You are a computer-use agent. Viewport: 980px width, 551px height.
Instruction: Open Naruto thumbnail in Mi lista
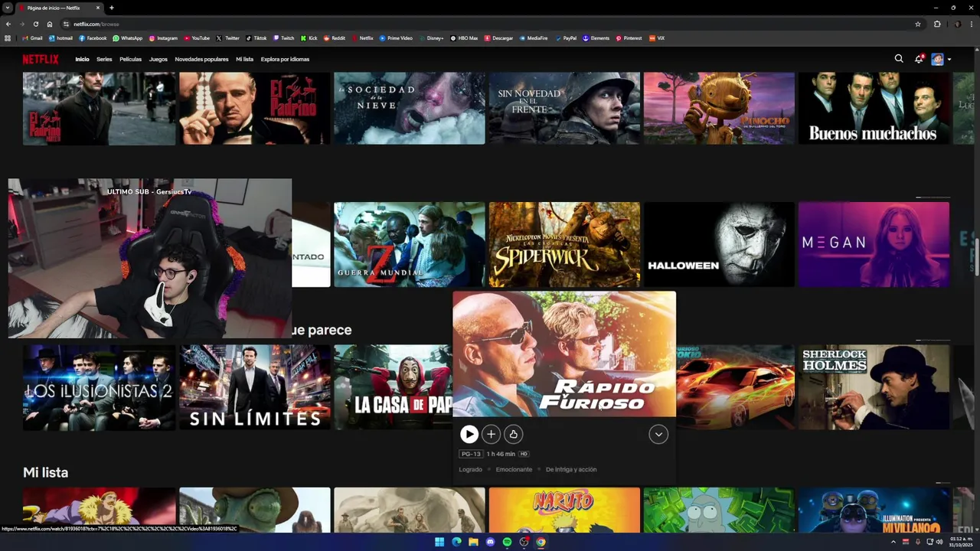point(564,510)
